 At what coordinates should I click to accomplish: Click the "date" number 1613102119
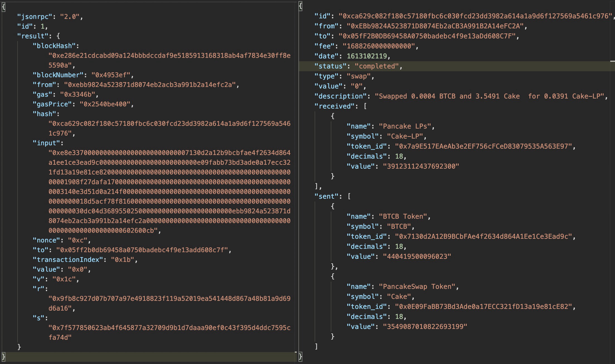point(367,56)
